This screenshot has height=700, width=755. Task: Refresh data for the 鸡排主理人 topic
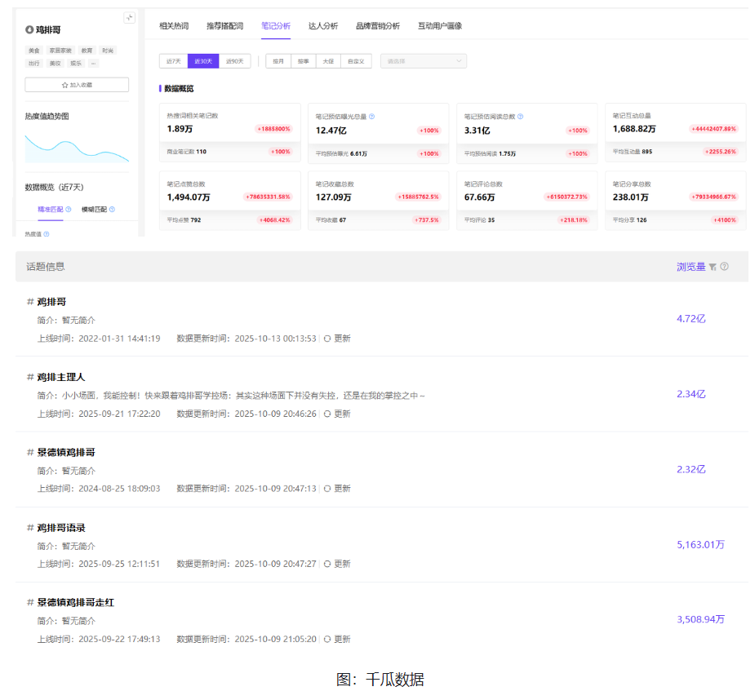[x=336, y=414]
